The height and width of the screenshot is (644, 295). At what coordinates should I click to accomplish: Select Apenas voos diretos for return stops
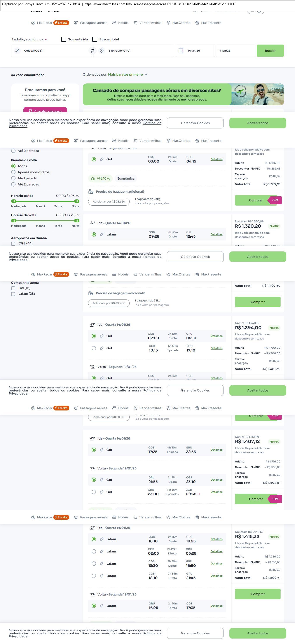coord(14,172)
